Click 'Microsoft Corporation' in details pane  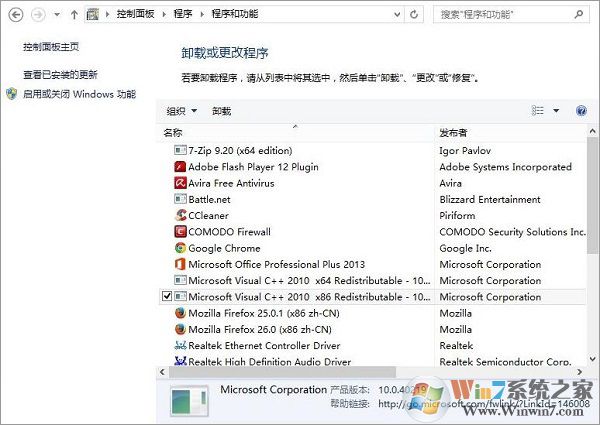tap(273, 389)
